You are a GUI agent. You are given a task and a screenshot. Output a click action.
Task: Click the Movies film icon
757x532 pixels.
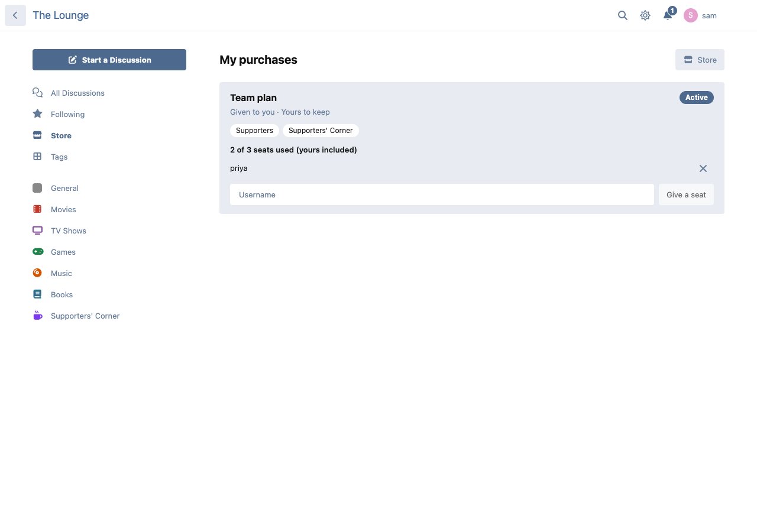click(37, 209)
